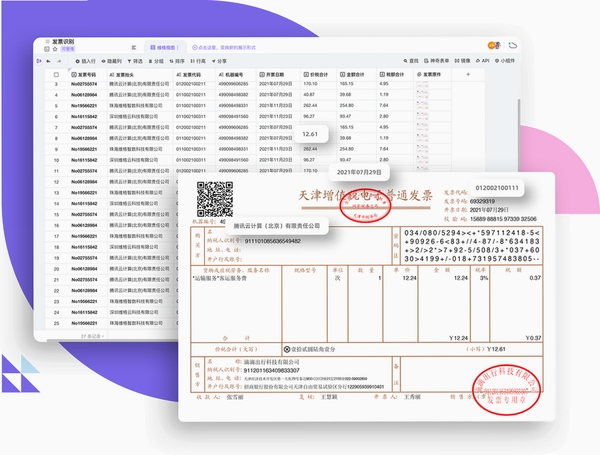The width and height of the screenshot is (600, 455).
Task: Select row 3 number No02755574
Action: click(84, 84)
